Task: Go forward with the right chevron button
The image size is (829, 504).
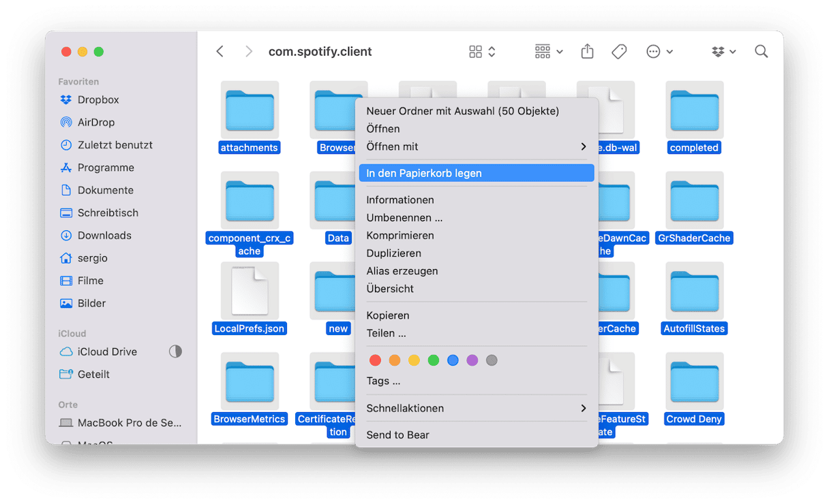Action: pyautogui.click(x=248, y=52)
